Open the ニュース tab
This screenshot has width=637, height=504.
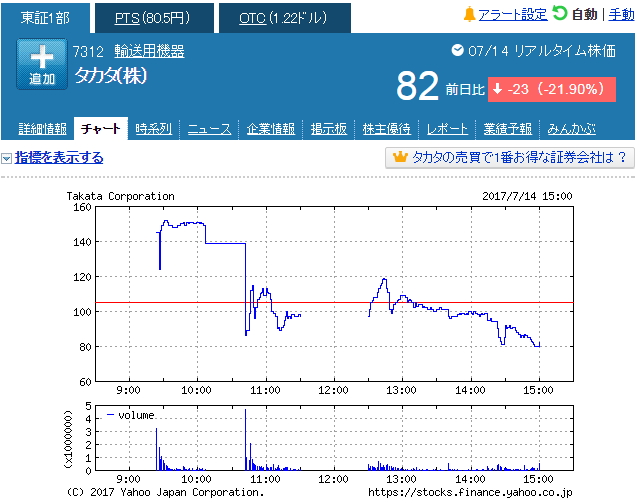pos(209,129)
